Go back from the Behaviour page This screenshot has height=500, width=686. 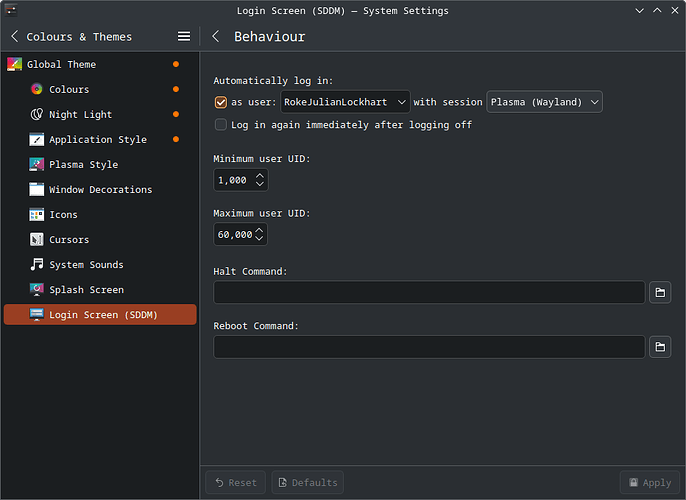coord(215,36)
